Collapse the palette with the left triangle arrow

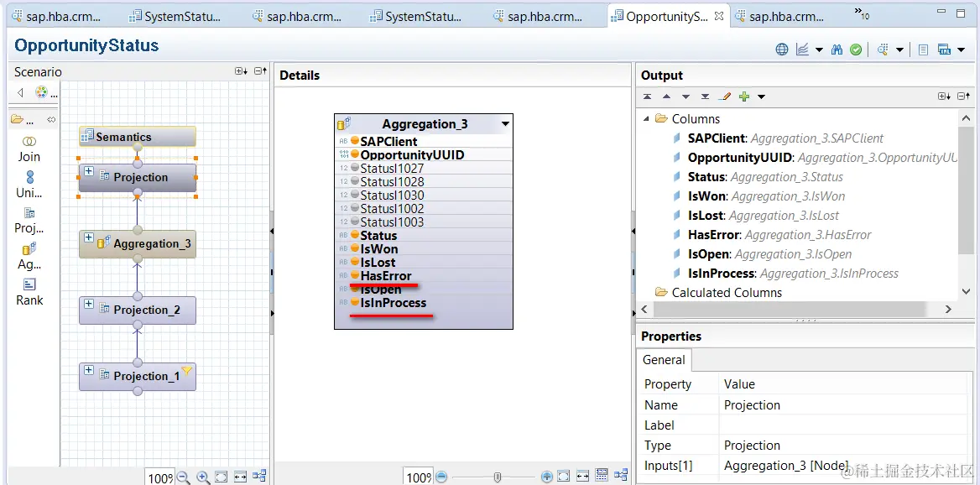(20, 92)
